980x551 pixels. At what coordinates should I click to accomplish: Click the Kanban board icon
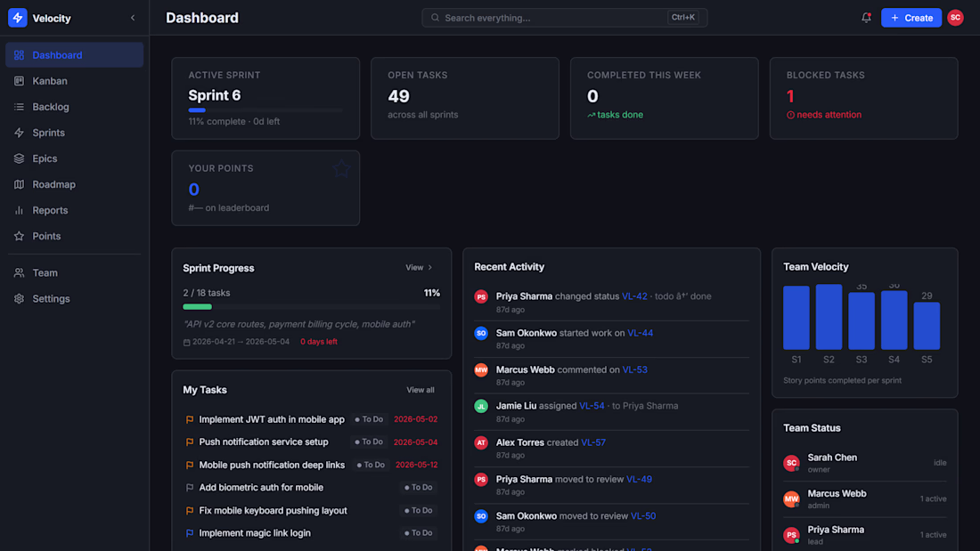tap(20, 81)
